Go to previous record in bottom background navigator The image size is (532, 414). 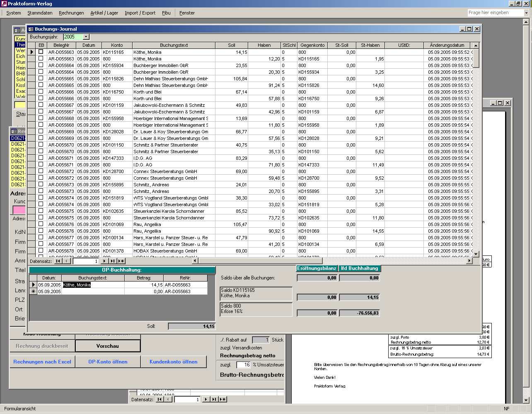pos(168,400)
